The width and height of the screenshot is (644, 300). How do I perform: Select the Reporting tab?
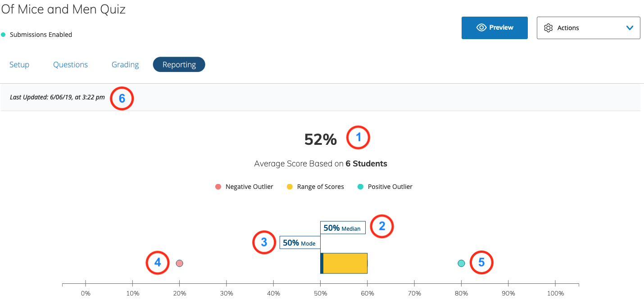[179, 65]
